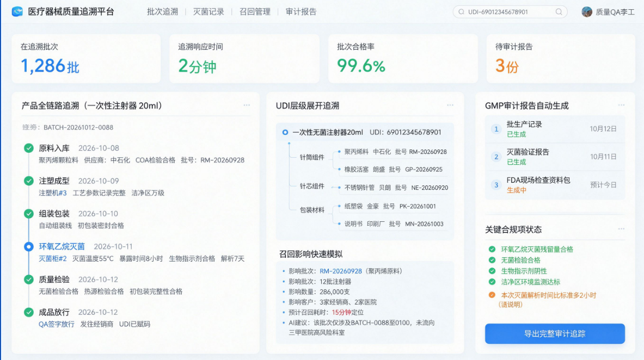Go to the 批次追溯 tab

(x=163, y=12)
